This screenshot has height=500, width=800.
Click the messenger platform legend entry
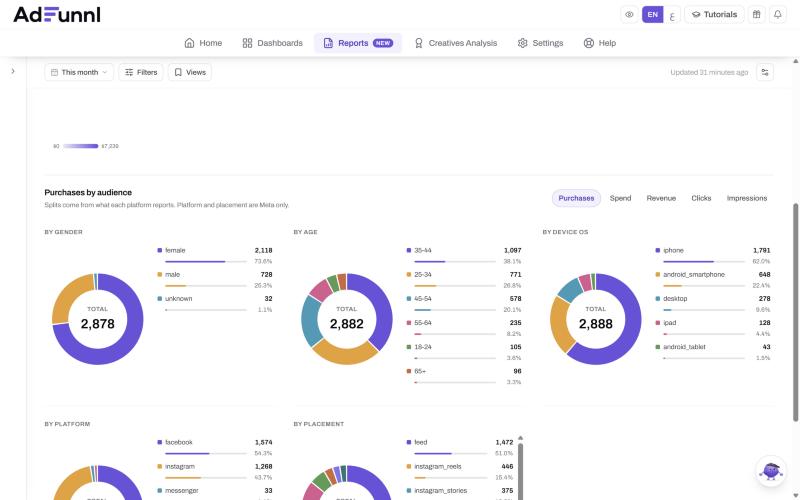(215, 491)
